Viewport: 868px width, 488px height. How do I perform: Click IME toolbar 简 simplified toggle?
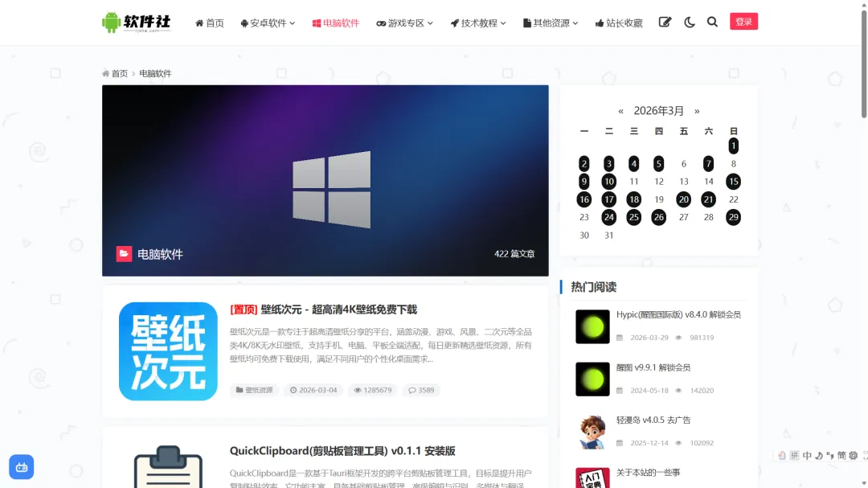point(841,455)
